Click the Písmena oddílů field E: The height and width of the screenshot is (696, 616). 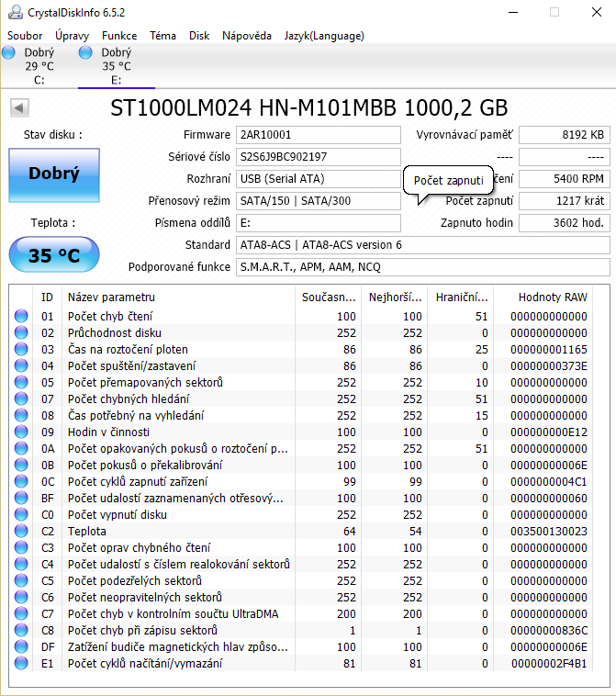[x=319, y=223]
